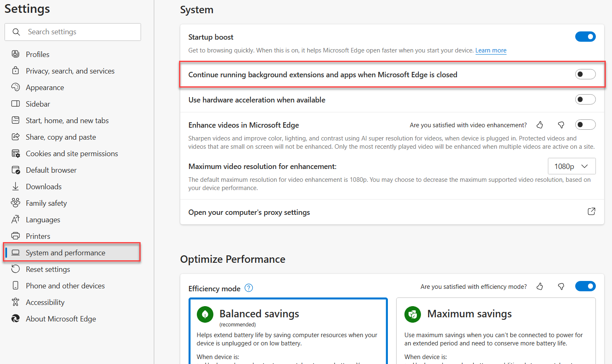Click the Default browser icon
Image resolution: width=612 pixels, height=364 pixels.
click(15, 170)
